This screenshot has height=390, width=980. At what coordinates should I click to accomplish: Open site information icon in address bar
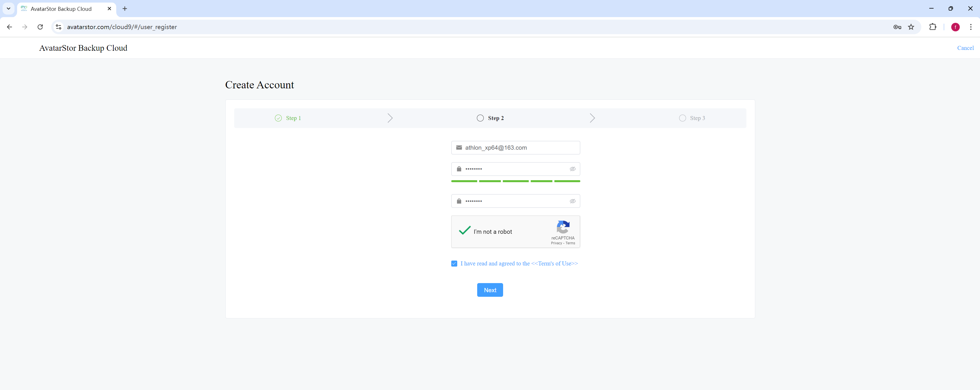pyautogui.click(x=59, y=27)
